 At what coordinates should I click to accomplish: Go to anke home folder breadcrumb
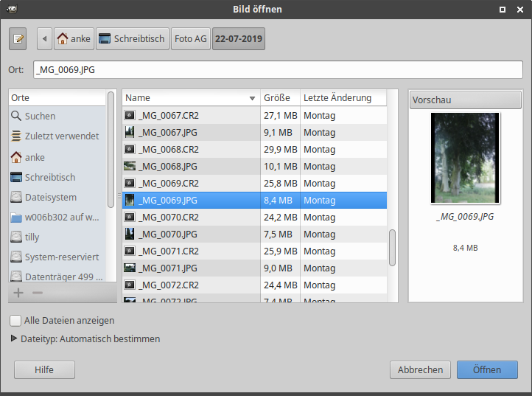click(74, 39)
